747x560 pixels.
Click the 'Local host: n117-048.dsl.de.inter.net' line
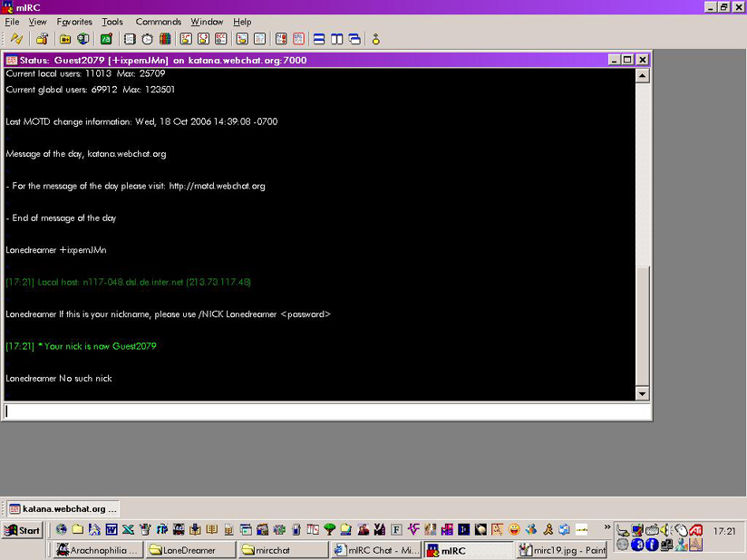[x=128, y=282]
